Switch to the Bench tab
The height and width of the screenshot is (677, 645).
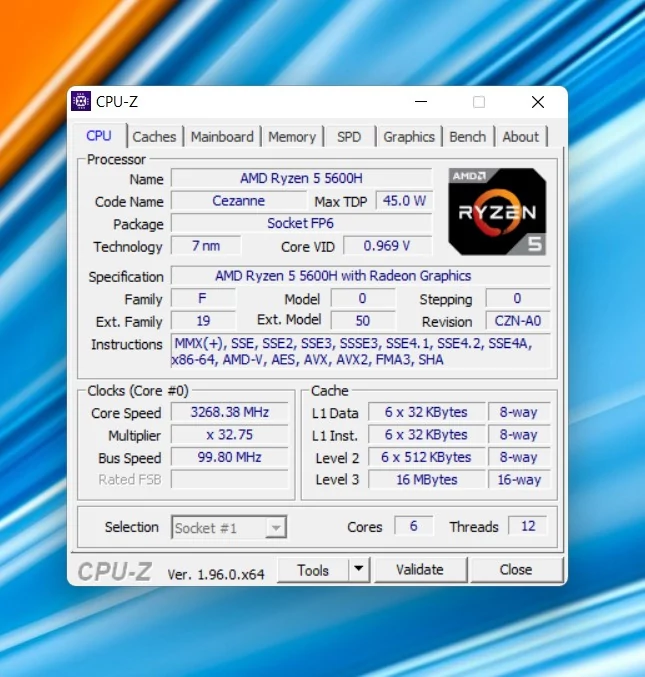(468, 137)
